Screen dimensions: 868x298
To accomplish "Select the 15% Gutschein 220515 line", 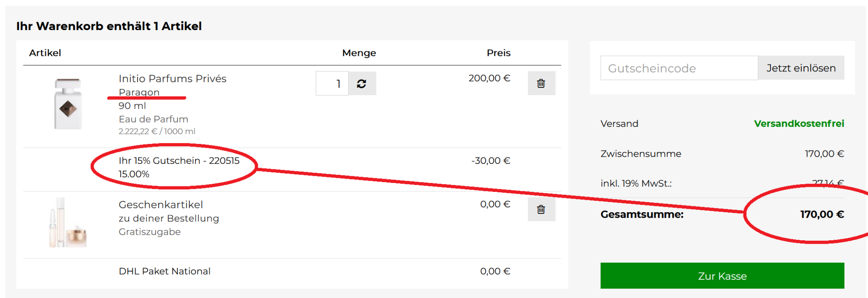I will click(x=179, y=160).
